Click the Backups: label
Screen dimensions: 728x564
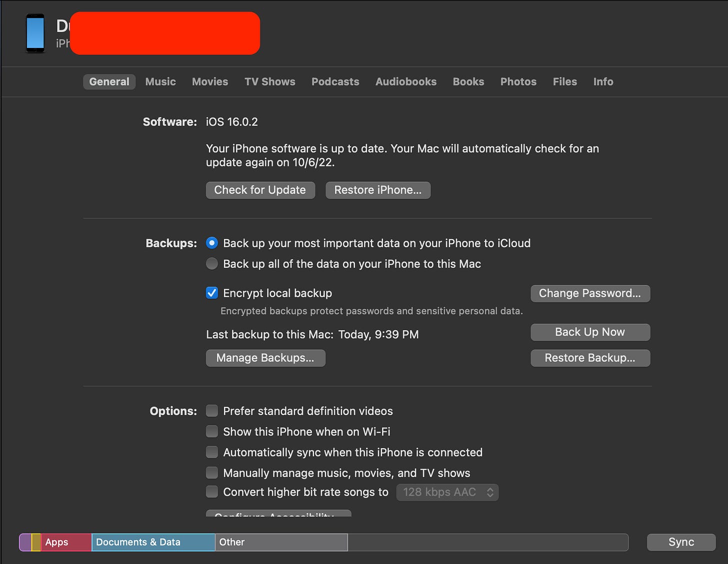pyautogui.click(x=171, y=243)
